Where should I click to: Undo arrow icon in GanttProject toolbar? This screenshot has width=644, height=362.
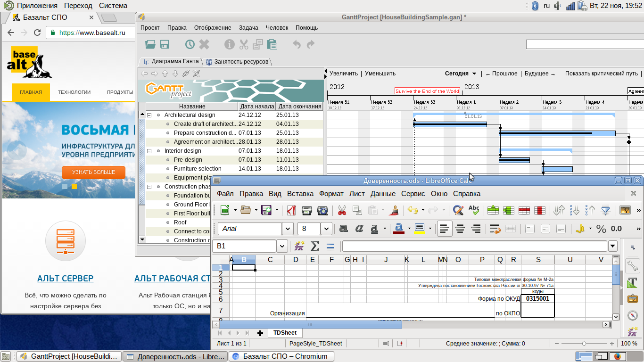(x=297, y=44)
